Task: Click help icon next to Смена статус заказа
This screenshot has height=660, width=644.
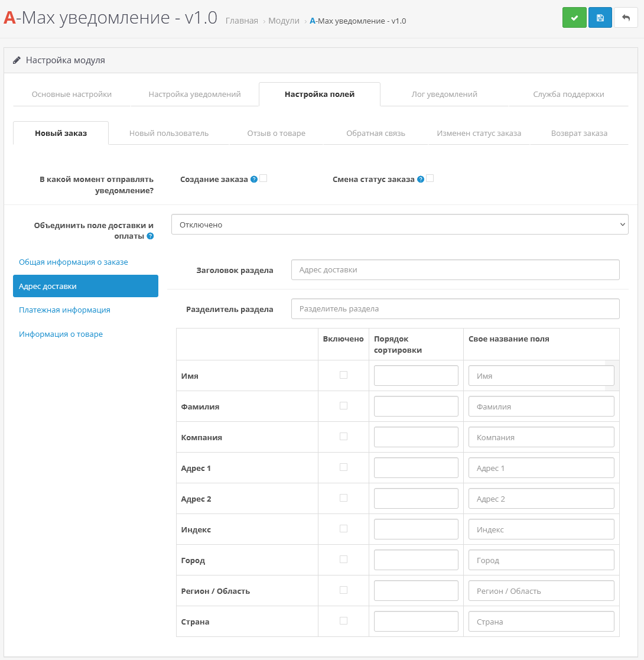Action: pos(421,179)
